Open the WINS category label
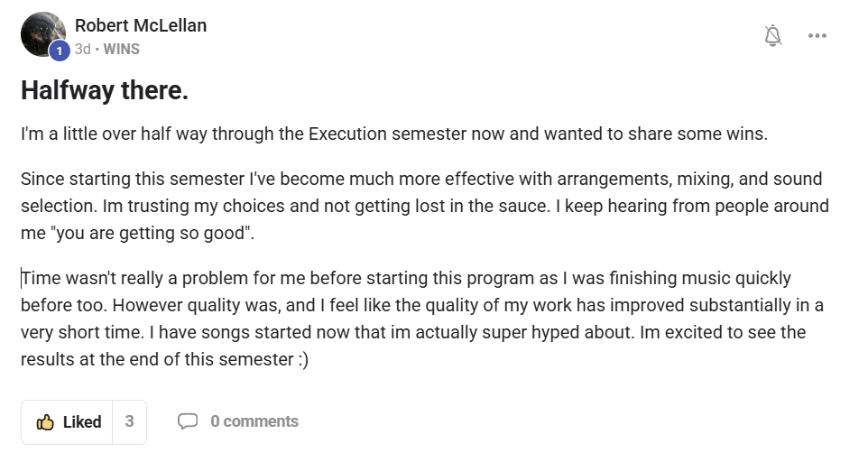This screenshot has width=868, height=462. pyautogui.click(x=122, y=50)
